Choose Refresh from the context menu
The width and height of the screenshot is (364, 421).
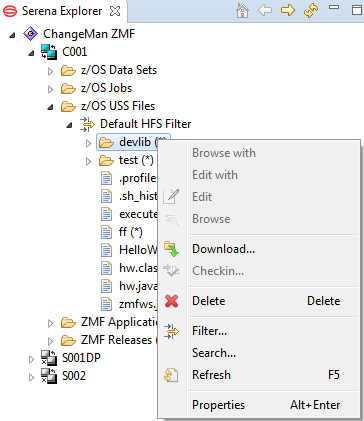tap(259, 375)
